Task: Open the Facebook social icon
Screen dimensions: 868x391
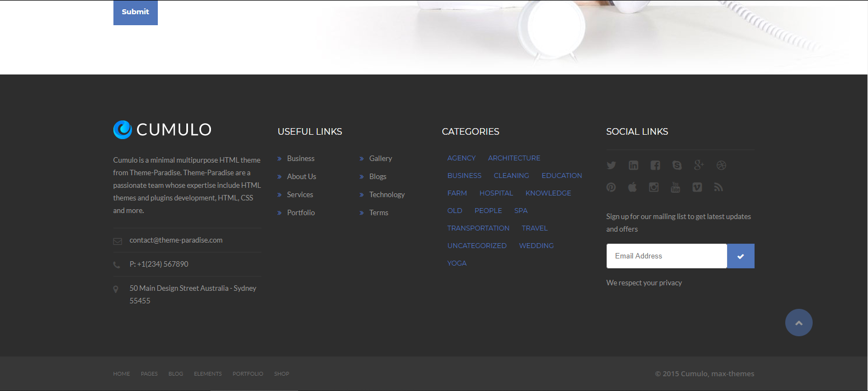Action: (x=655, y=165)
